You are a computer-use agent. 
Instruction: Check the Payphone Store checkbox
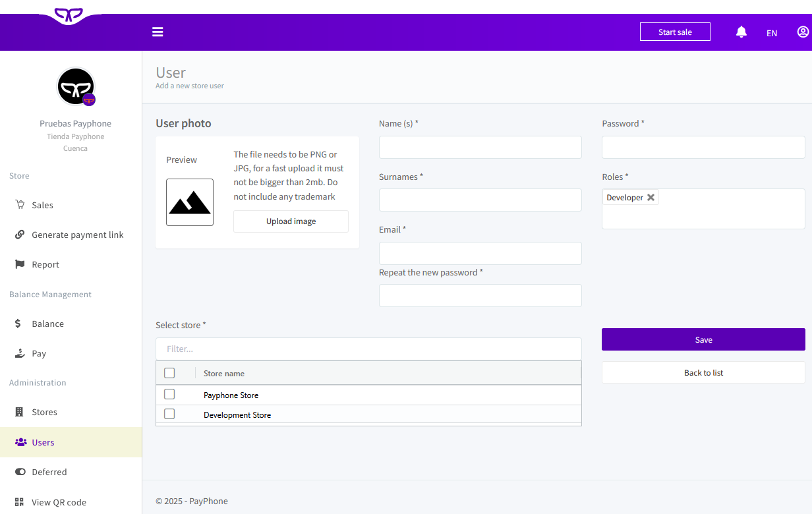pos(169,394)
